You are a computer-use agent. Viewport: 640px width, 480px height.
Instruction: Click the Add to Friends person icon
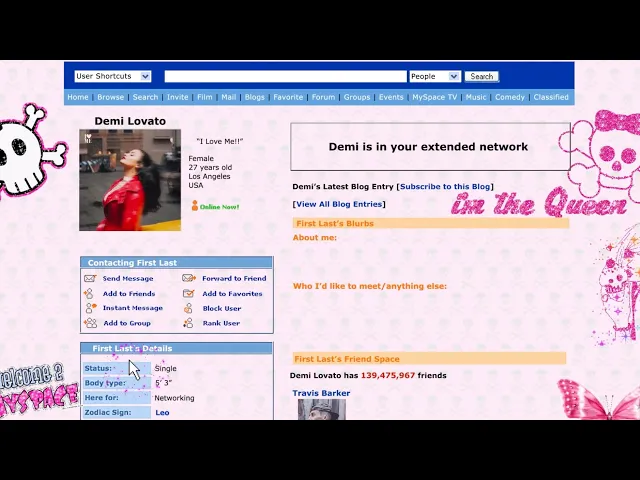89,293
